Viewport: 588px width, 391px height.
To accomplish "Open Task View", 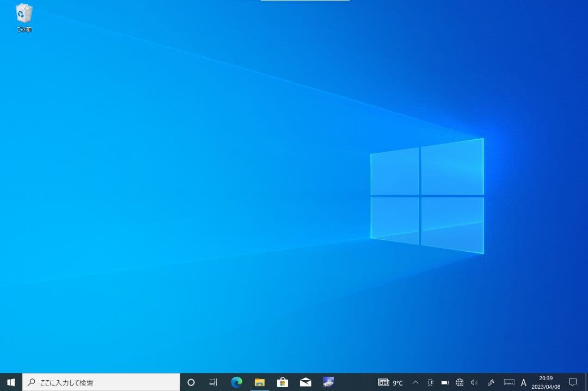I will point(213,382).
